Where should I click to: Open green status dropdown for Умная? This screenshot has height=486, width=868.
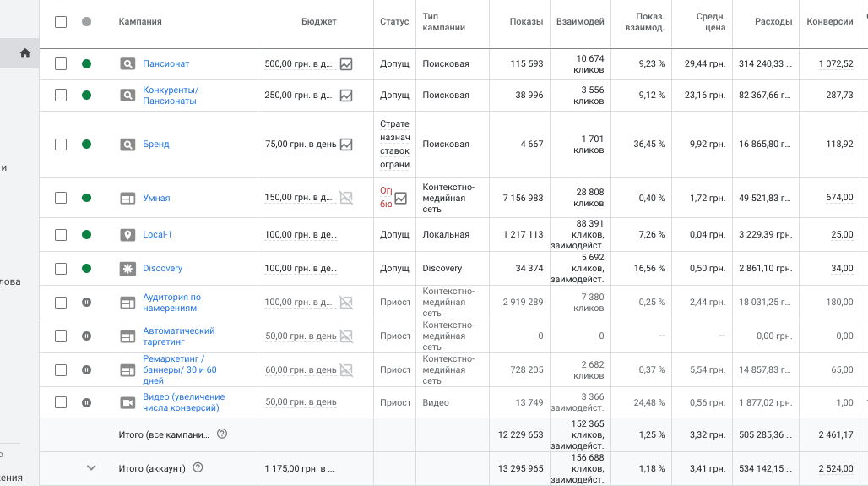[86, 198]
